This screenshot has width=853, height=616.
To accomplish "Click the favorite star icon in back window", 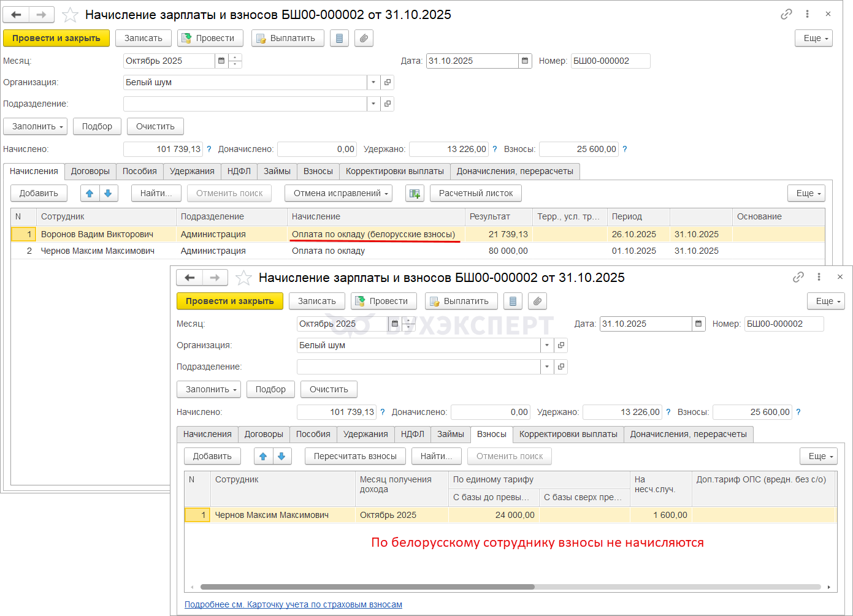I will coord(71,15).
